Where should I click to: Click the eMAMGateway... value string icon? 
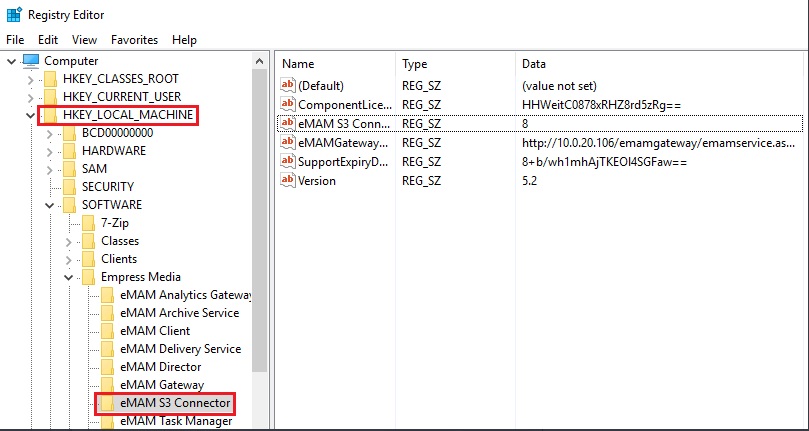click(287, 143)
